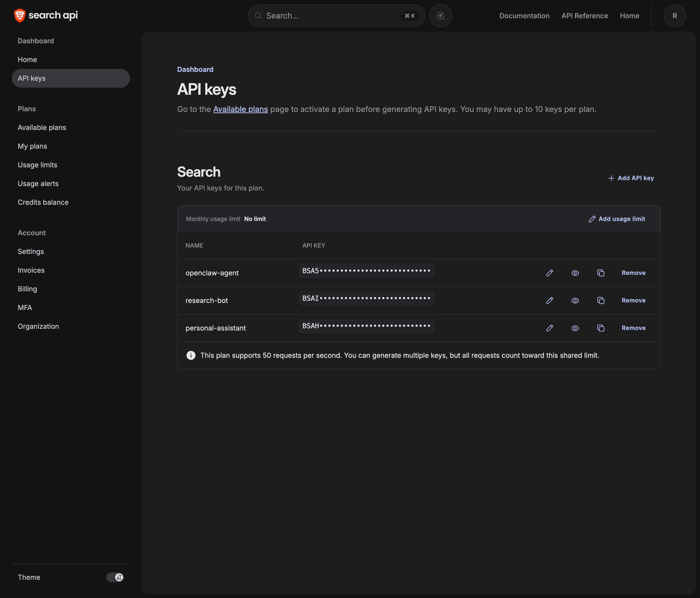Screen dimensions: 700x598
Task: Click Add usage limit
Action: pos(617,219)
